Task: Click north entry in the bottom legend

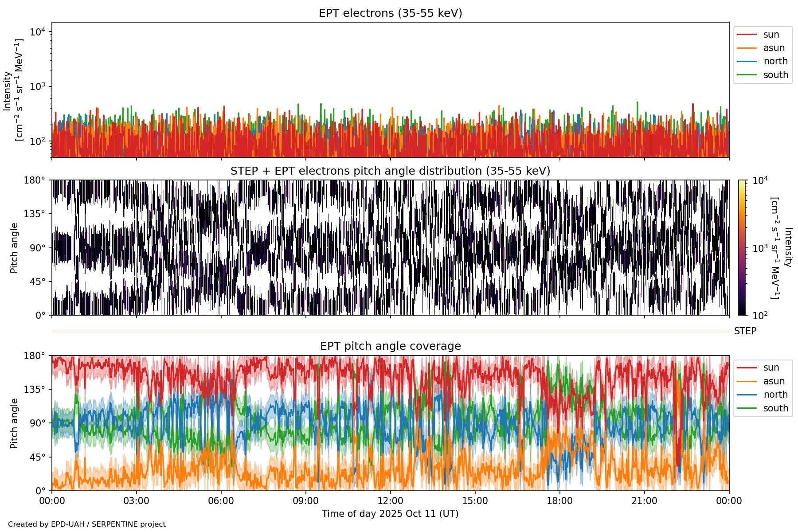Action: (x=775, y=395)
